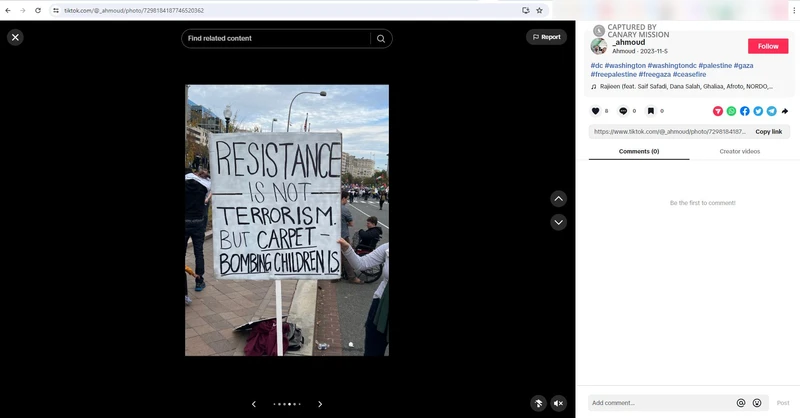Share the post on Twitter
The image size is (800, 418).
tap(758, 111)
